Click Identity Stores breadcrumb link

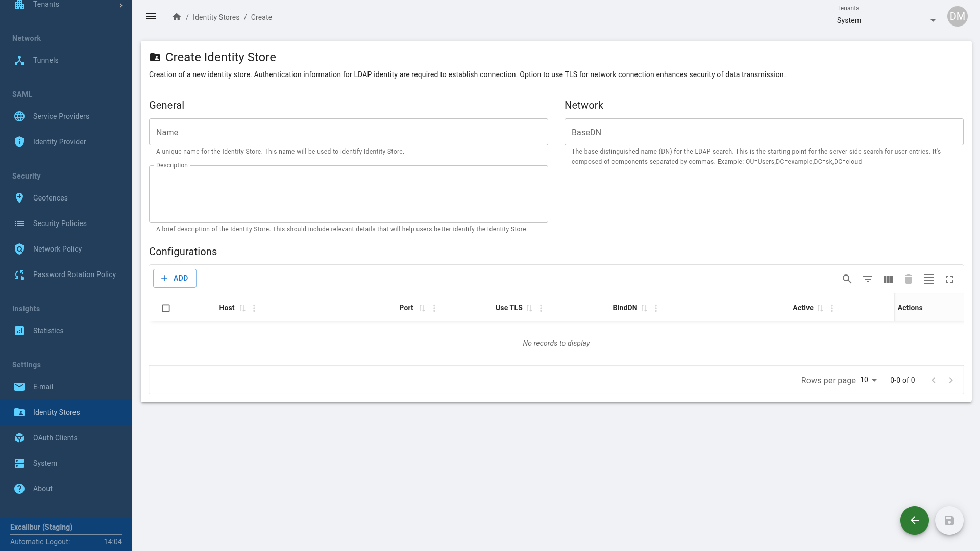click(x=216, y=17)
